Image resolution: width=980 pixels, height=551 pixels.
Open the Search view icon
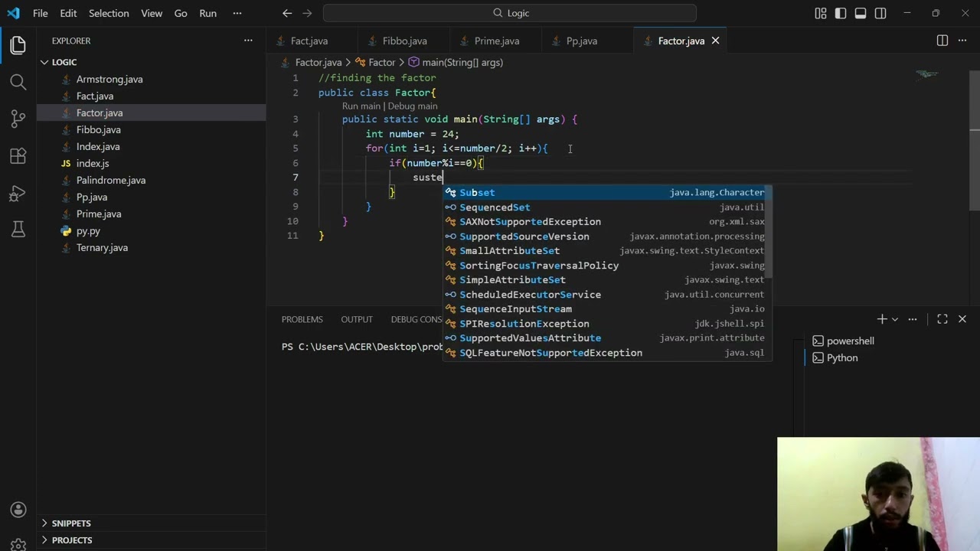point(18,82)
